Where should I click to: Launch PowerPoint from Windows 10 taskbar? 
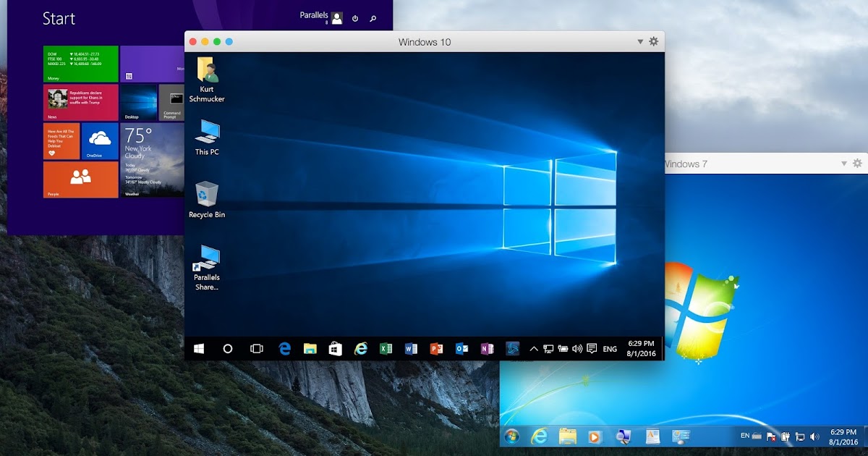click(436, 349)
